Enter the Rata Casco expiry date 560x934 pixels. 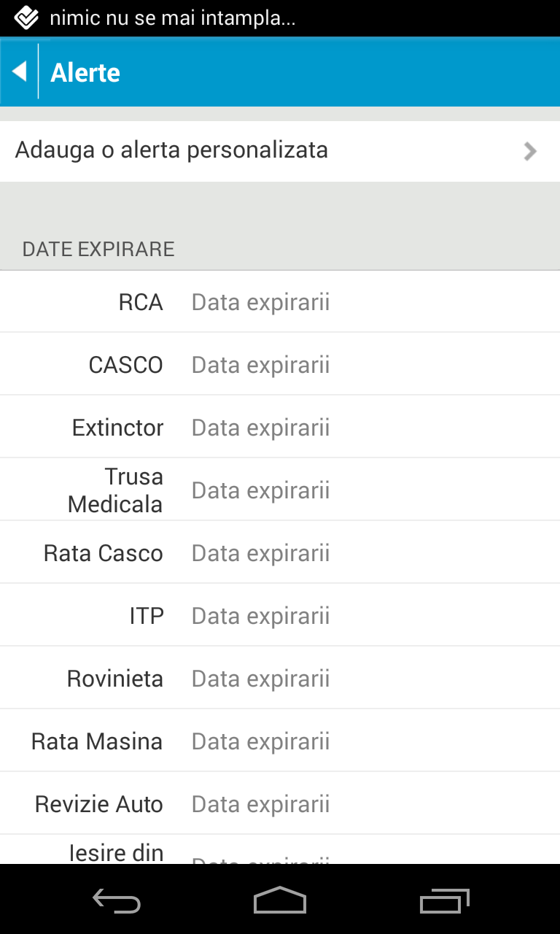(260, 553)
